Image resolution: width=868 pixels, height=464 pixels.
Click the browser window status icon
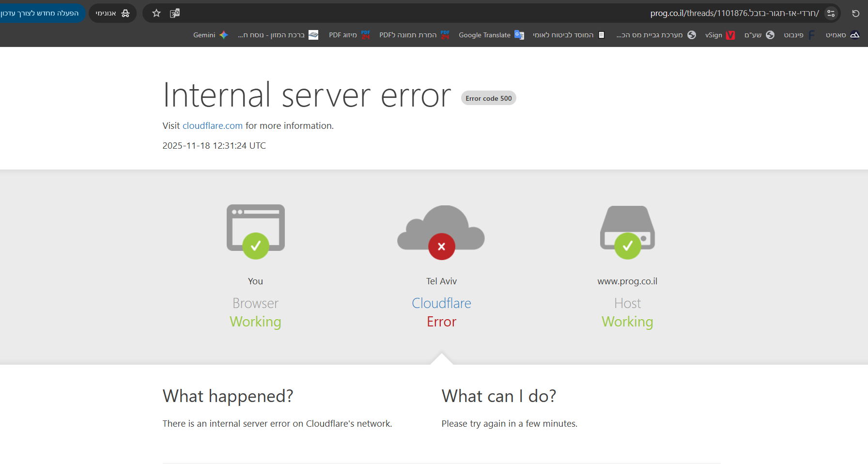pos(256,232)
